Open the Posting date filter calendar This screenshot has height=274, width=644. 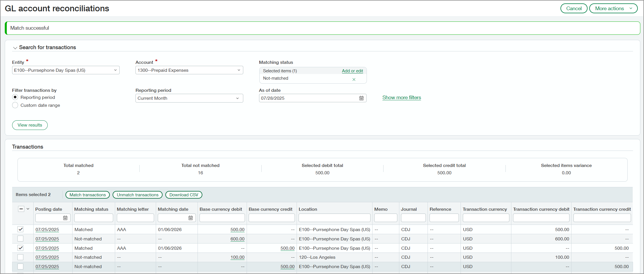[x=65, y=218]
